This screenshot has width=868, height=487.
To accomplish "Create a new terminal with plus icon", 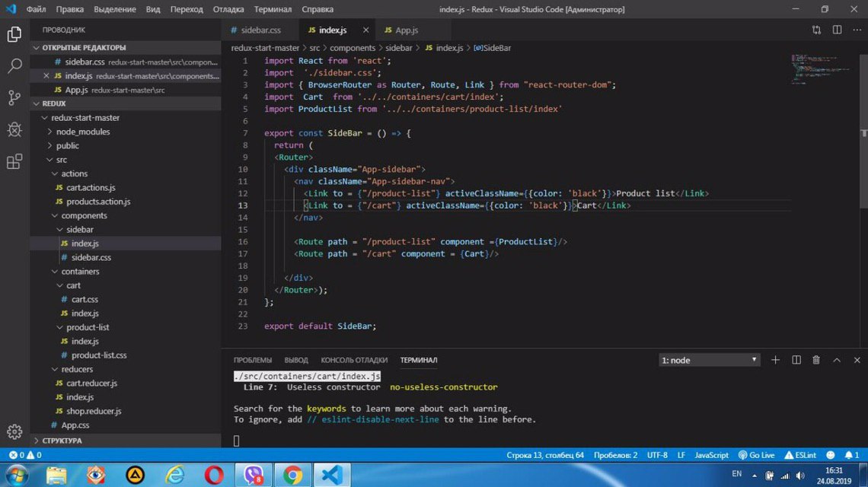I will click(x=776, y=360).
